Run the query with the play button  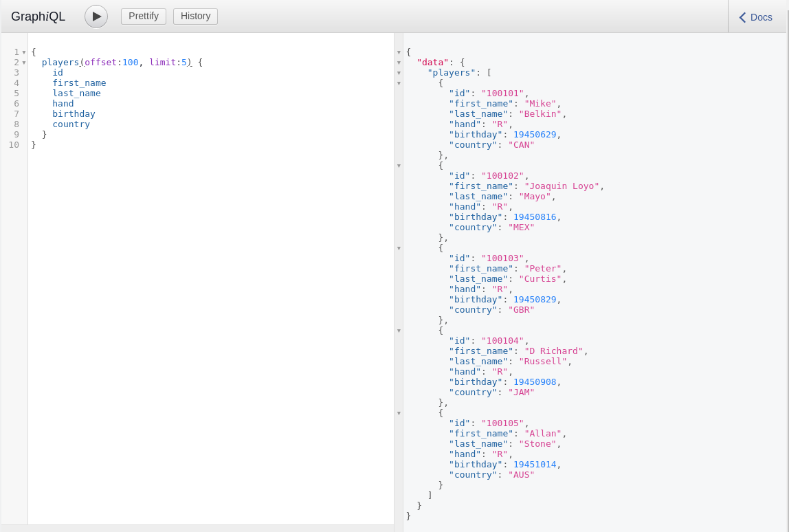click(96, 16)
